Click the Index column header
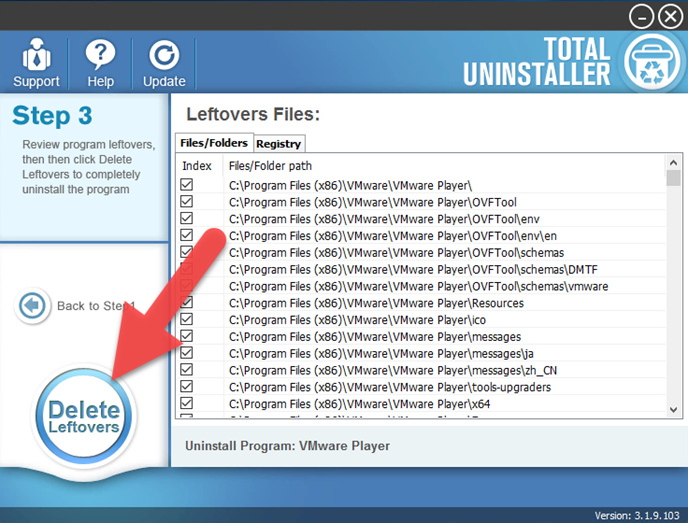The height and width of the screenshot is (523, 688). pyautogui.click(x=197, y=166)
